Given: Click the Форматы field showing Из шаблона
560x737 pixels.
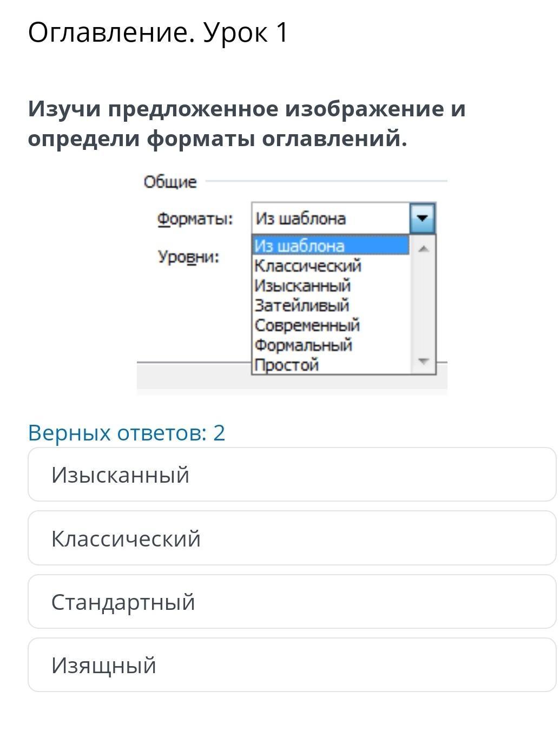Looking at the screenshot, I should point(330,219).
